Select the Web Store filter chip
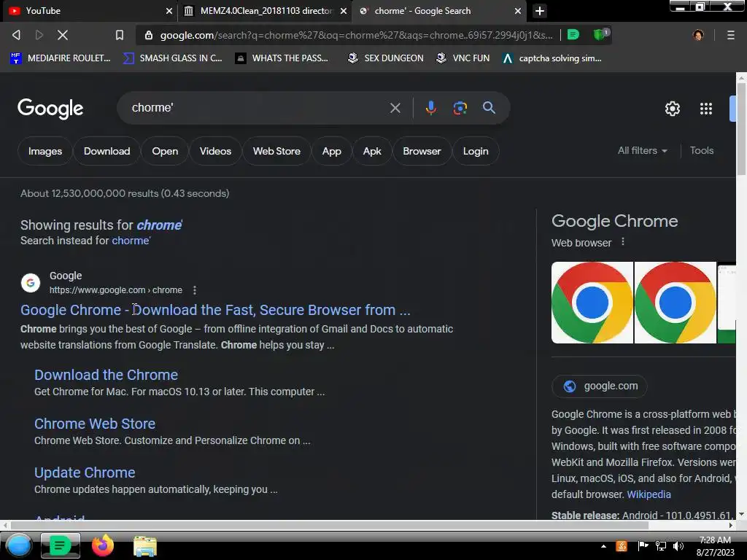 (x=276, y=151)
